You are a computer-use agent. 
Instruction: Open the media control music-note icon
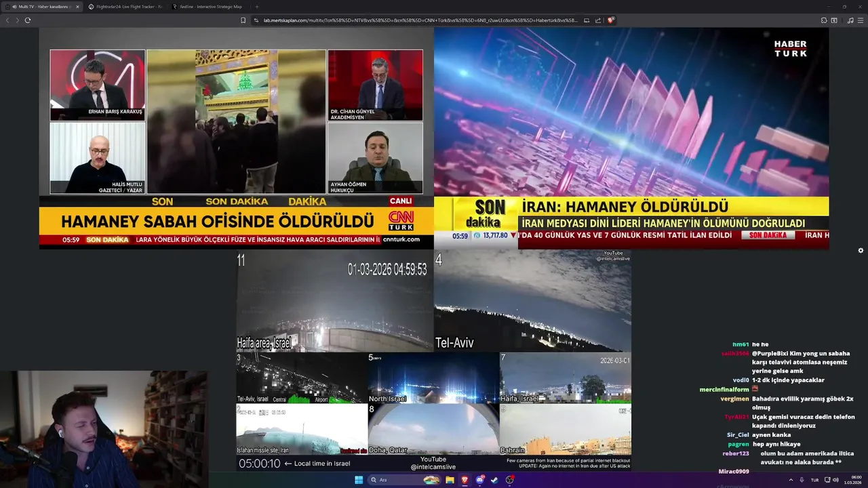(850, 20)
